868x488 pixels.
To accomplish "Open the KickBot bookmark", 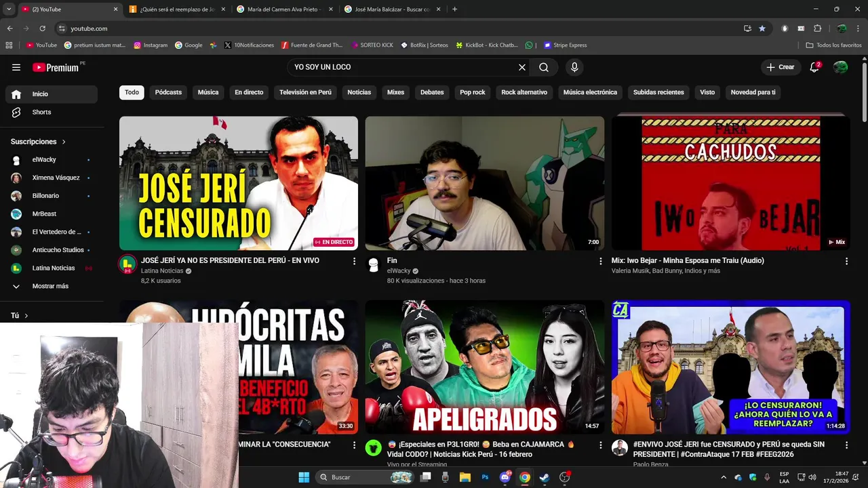I will [x=487, y=45].
